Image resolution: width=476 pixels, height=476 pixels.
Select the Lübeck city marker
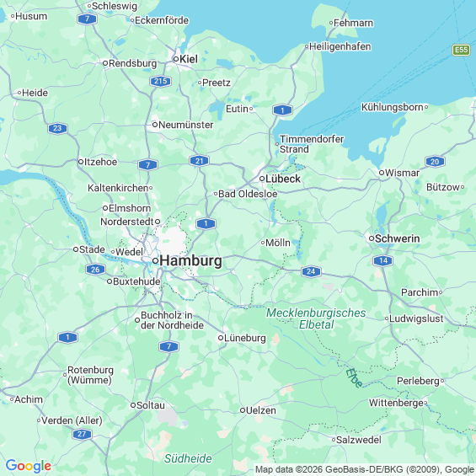pos(262,179)
